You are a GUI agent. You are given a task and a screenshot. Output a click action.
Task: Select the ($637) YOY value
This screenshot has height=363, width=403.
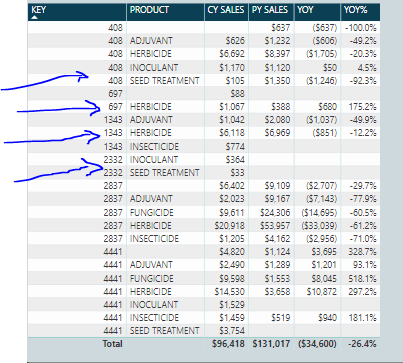coord(325,28)
